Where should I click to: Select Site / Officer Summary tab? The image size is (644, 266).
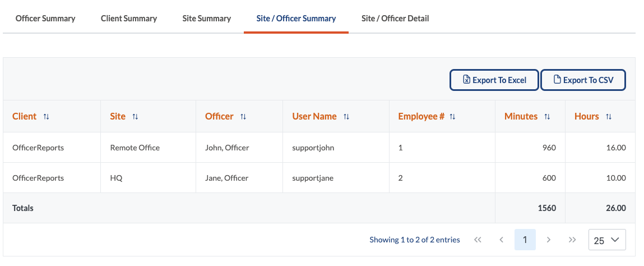click(x=296, y=19)
